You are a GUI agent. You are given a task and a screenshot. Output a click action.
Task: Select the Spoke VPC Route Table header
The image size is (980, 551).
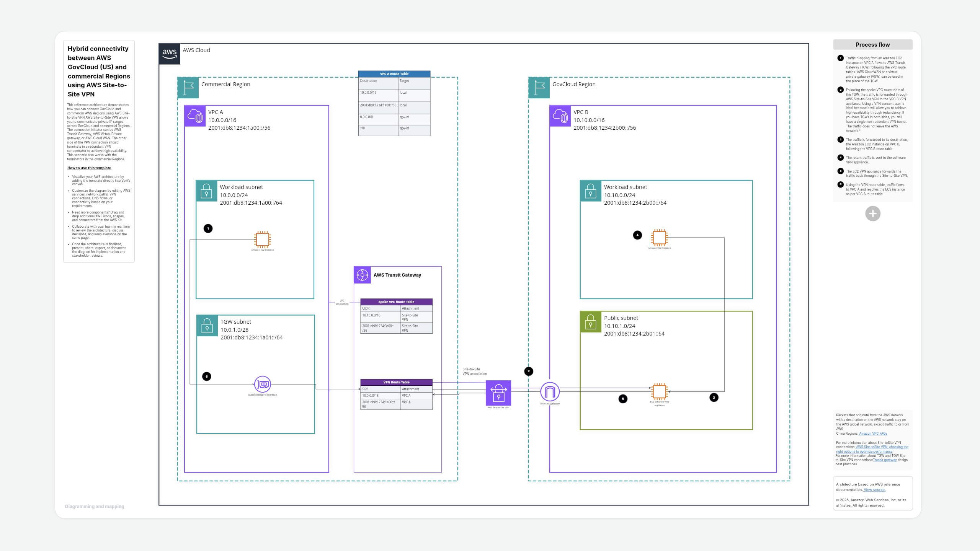396,302
